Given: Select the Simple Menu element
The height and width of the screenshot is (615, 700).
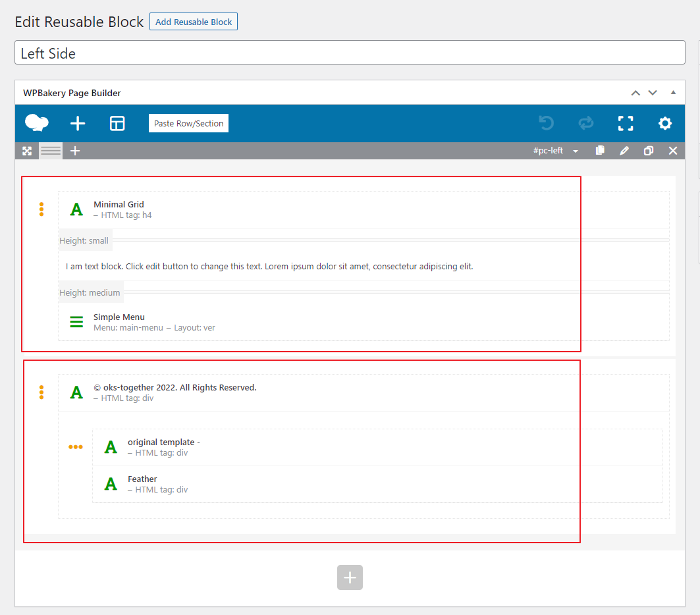Looking at the screenshot, I should (363, 322).
